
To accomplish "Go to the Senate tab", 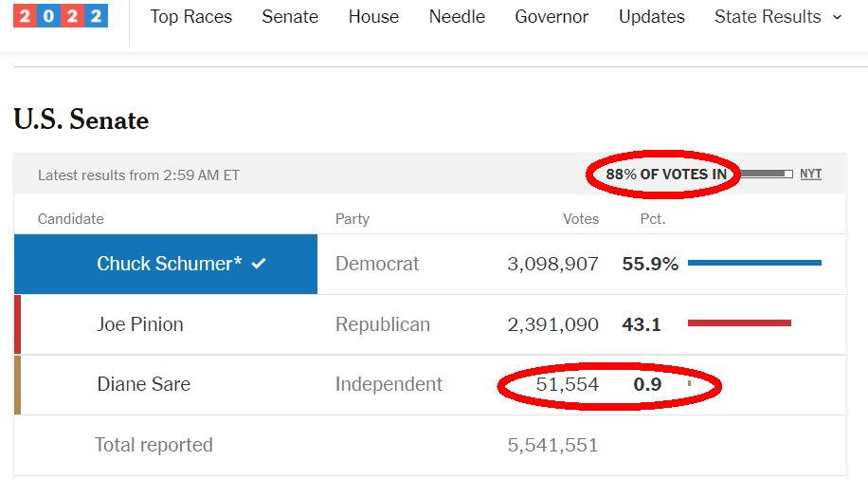I will tap(290, 17).
